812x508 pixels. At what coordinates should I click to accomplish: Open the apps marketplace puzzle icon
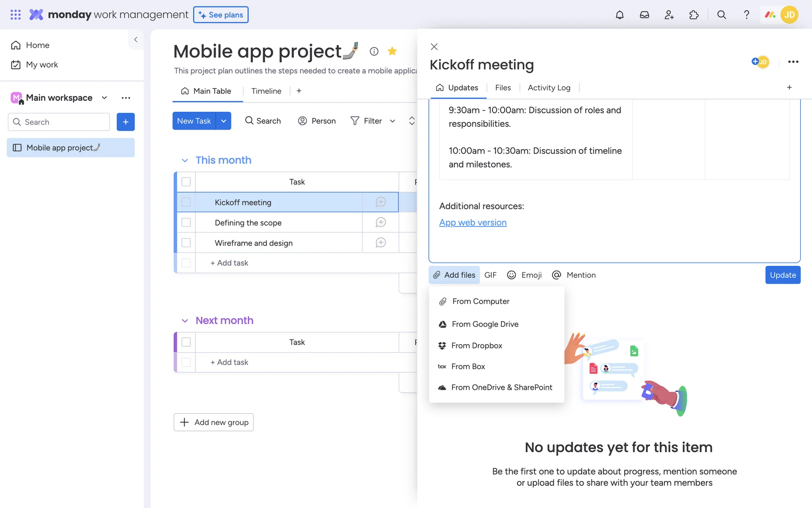(x=694, y=15)
